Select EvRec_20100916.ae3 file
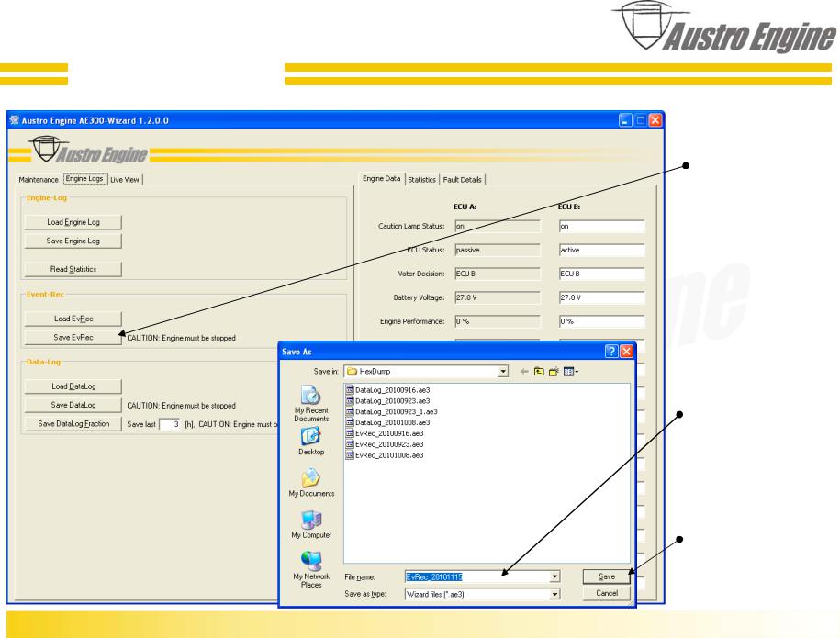Image resolution: width=840 pixels, height=638 pixels. [x=385, y=433]
